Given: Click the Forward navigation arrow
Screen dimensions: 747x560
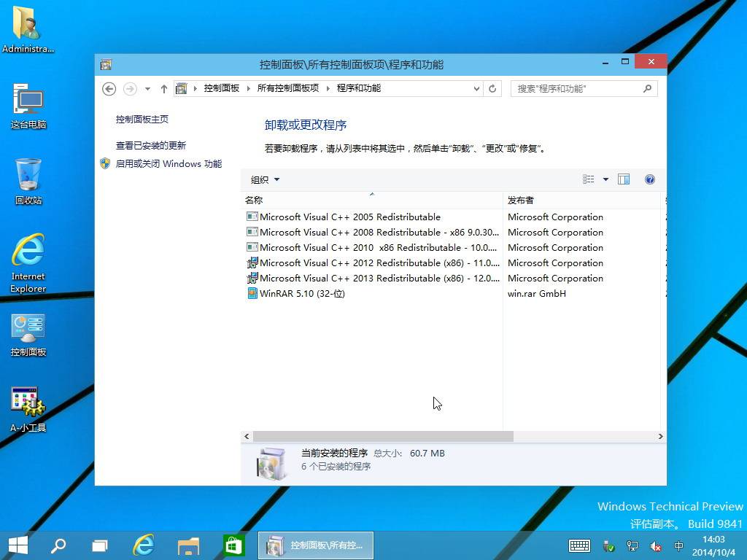Looking at the screenshot, I should point(130,89).
